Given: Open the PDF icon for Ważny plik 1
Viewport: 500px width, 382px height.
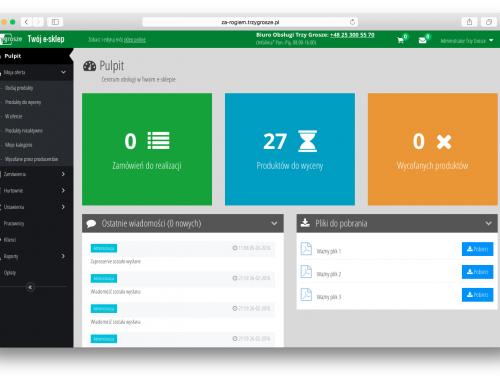Looking at the screenshot, I should (x=306, y=249).
